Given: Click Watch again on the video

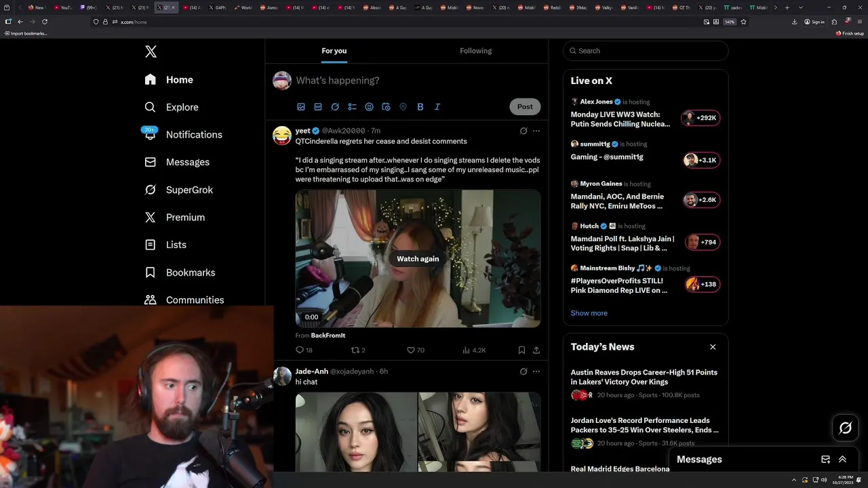Looking at the screenshot, I should 418,259.
